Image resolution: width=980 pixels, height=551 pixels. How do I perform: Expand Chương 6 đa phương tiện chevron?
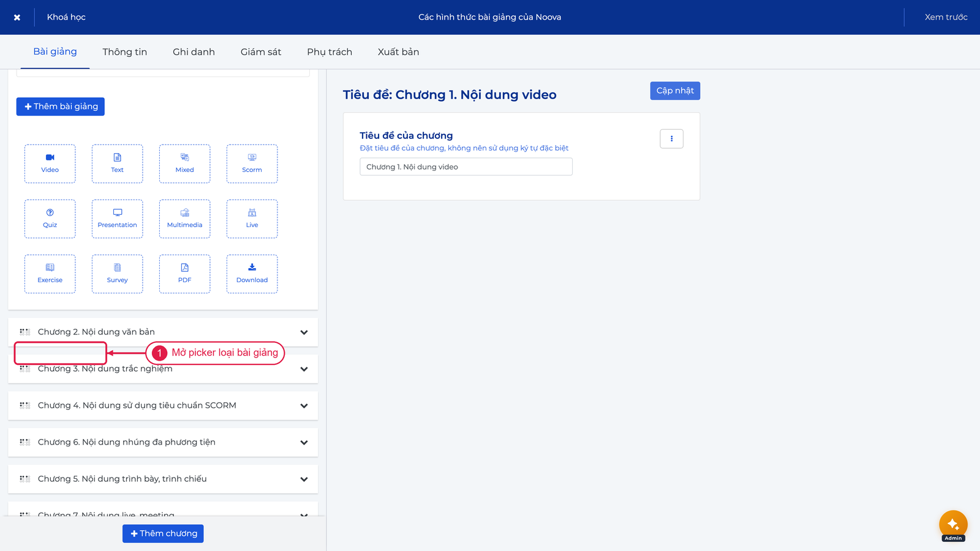(x=304, y=442)
